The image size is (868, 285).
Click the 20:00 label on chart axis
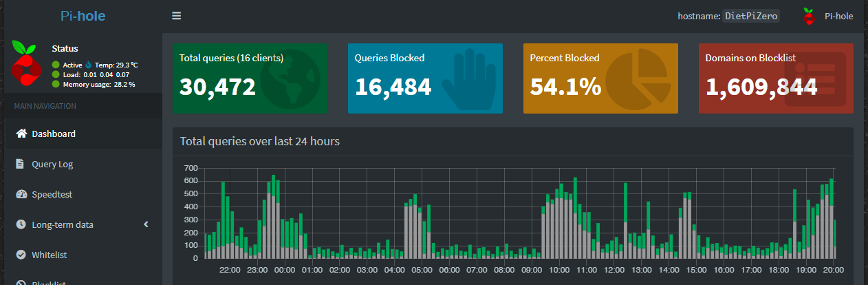(834, 270)
